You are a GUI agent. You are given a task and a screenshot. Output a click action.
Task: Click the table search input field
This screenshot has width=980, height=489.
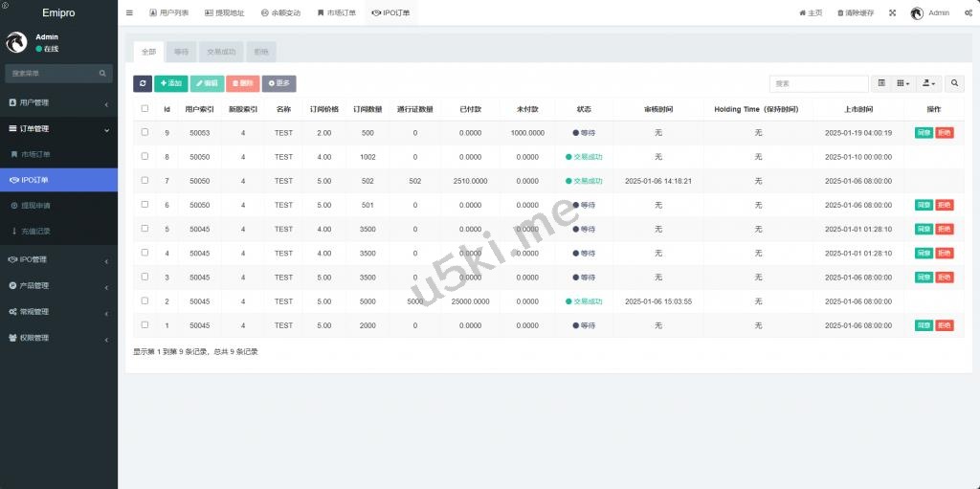pyautogui.click(x=818, y=84)
